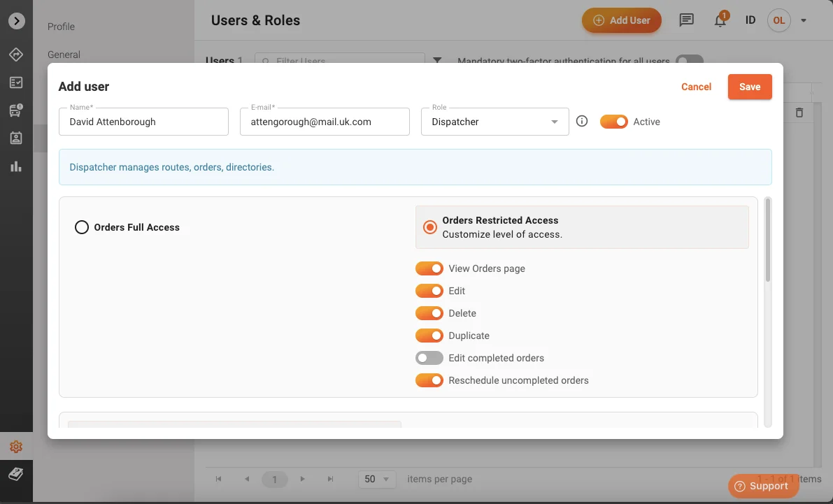833x504 pixels.
Task: Toggle the Delete permission switch
Action: (429, 312)
